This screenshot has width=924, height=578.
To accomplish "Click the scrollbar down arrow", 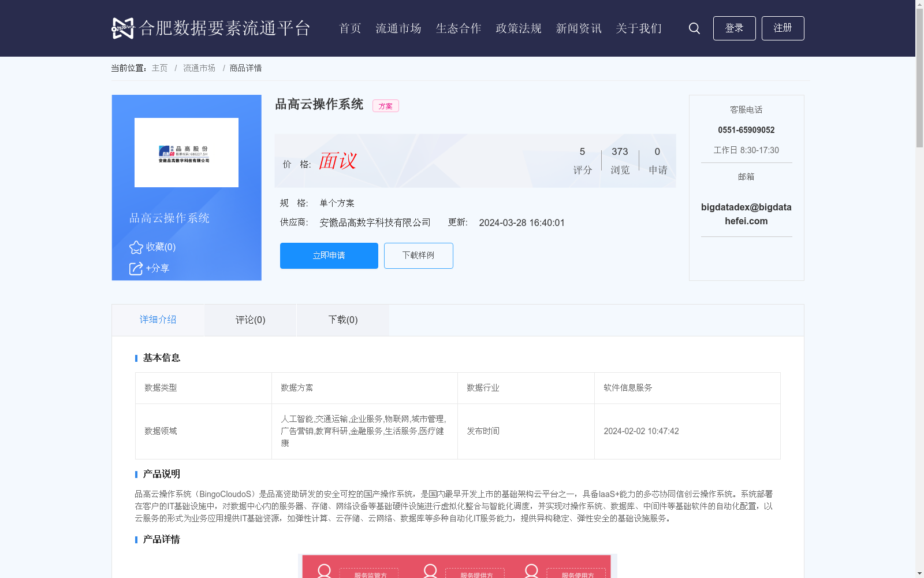I will tap(919, 573).
